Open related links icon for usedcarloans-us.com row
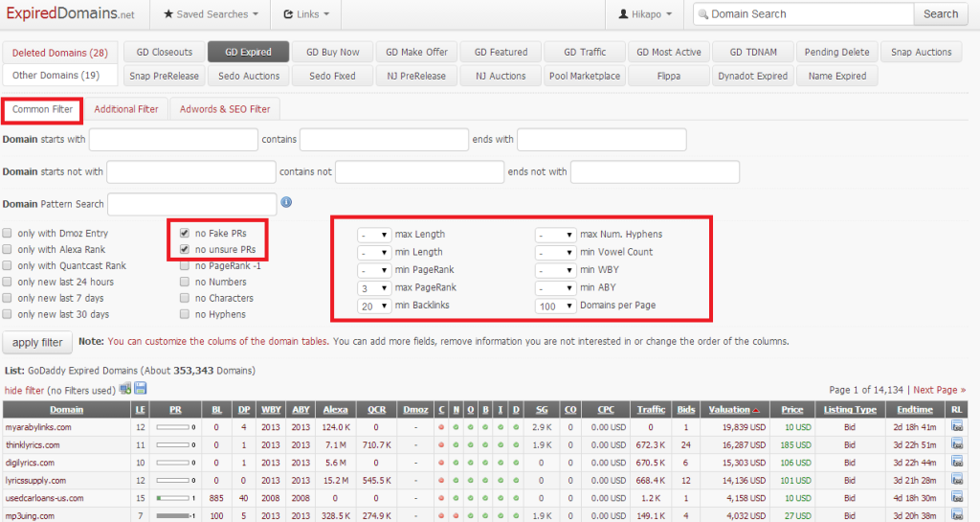This screenshot has width=980, height=522. 957,497
